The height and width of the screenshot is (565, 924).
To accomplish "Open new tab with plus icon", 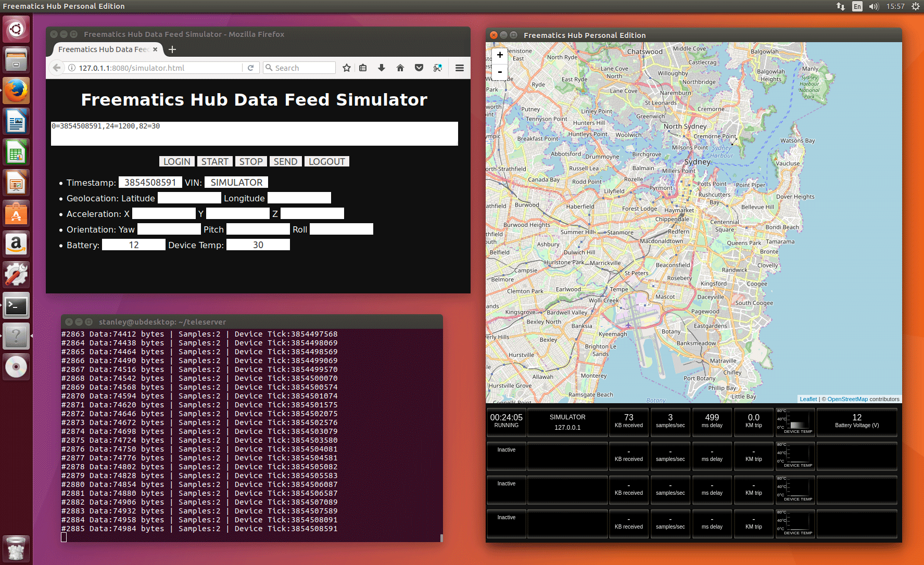I will (172, 49).
